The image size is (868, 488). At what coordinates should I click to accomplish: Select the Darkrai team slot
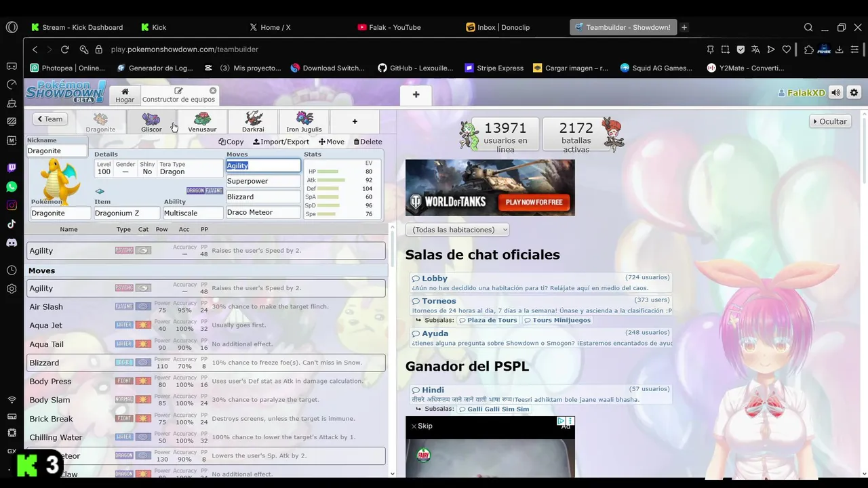pos(253,123)
